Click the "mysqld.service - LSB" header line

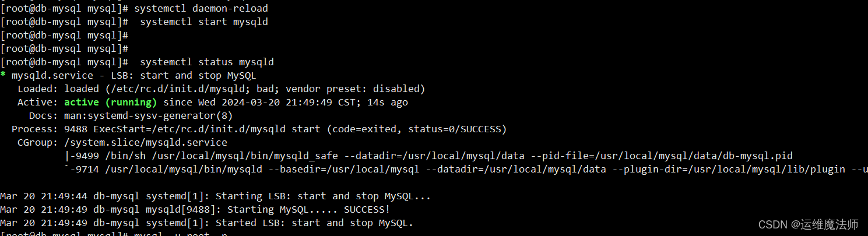(128, 76)
